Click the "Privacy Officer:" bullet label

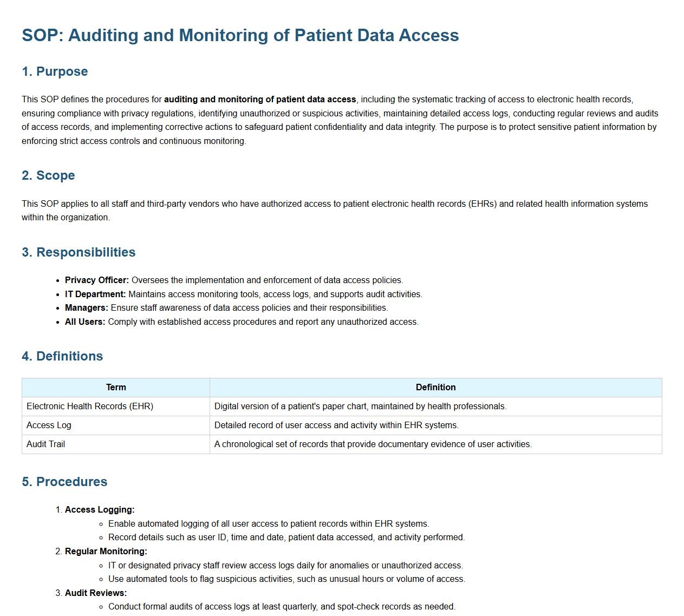[x=97, y=280]
